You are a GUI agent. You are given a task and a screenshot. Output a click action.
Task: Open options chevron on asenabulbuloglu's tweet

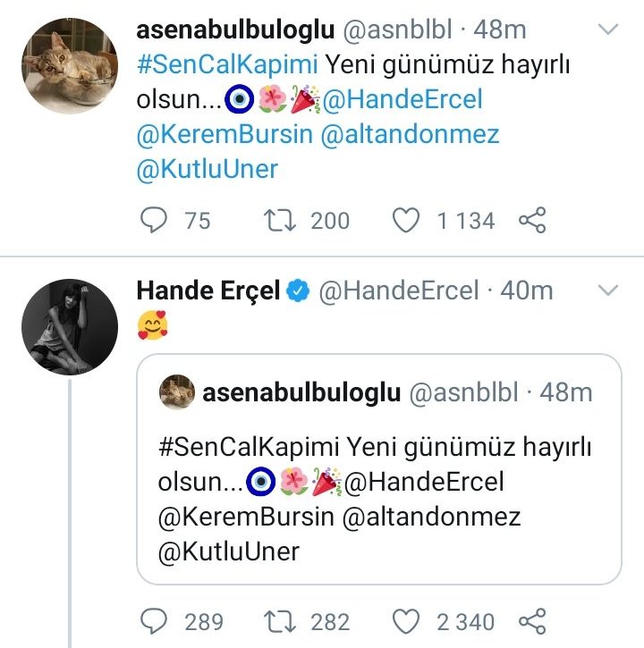(x=608, y=30)
